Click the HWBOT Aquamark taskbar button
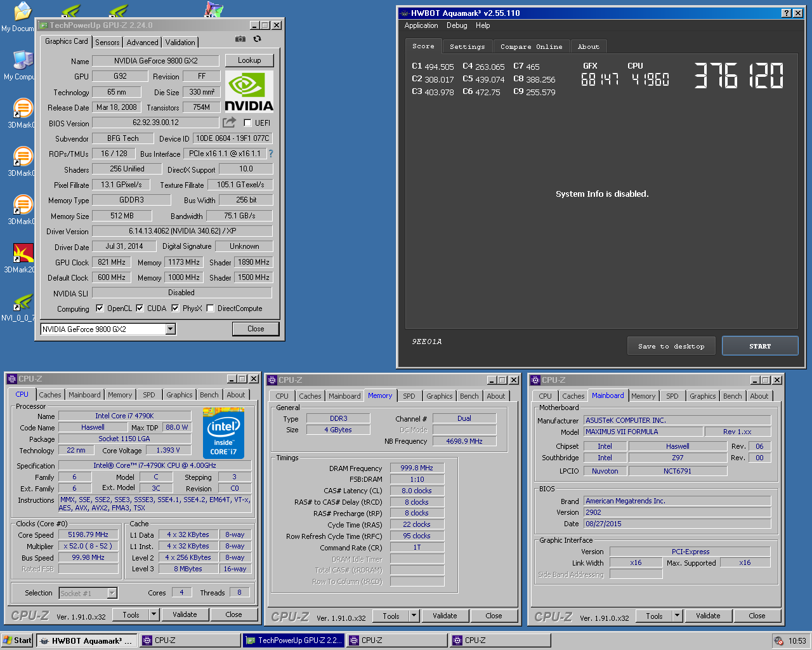The width and height of the screenshot is (812, 650). [86, 640]
